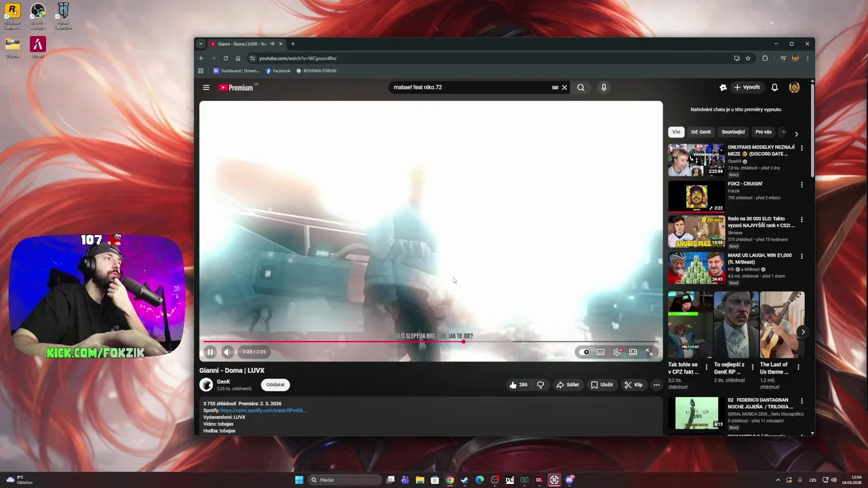Open the GenK channel avatar
Viewport: 868px width, 488px height.
(206, 385)
